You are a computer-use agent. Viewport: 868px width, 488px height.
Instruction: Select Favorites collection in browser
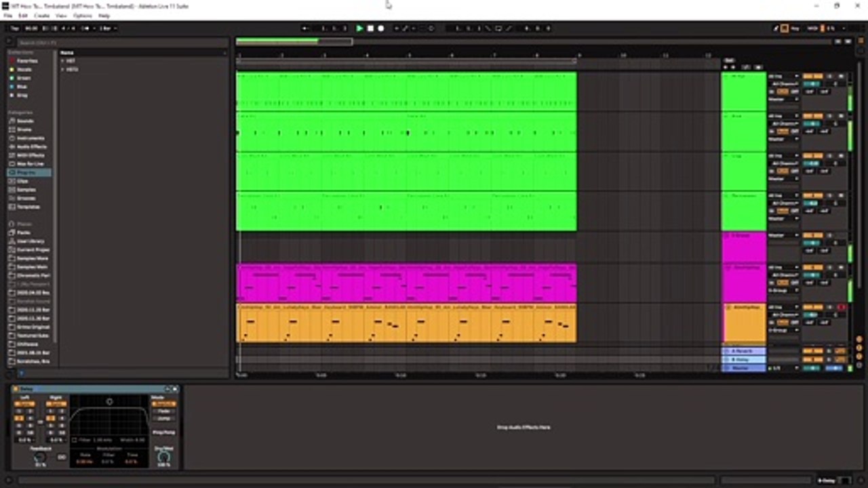(x=28, y=60)
